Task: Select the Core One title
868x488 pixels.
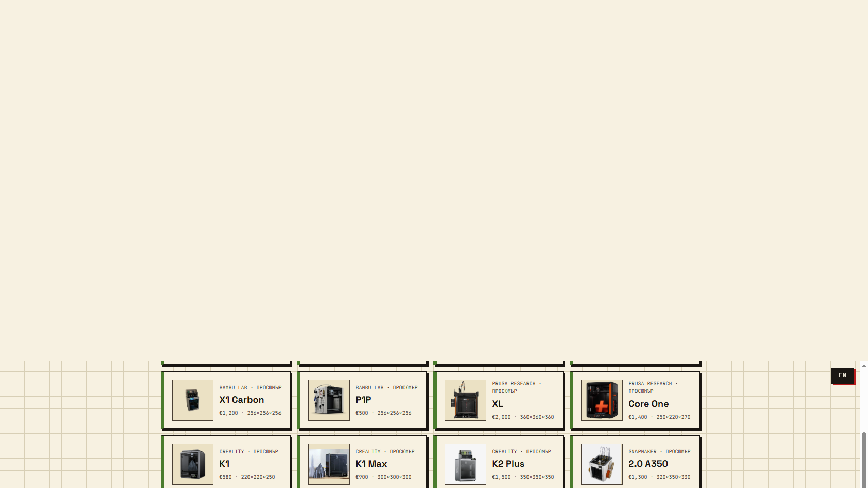Action: 648,404
